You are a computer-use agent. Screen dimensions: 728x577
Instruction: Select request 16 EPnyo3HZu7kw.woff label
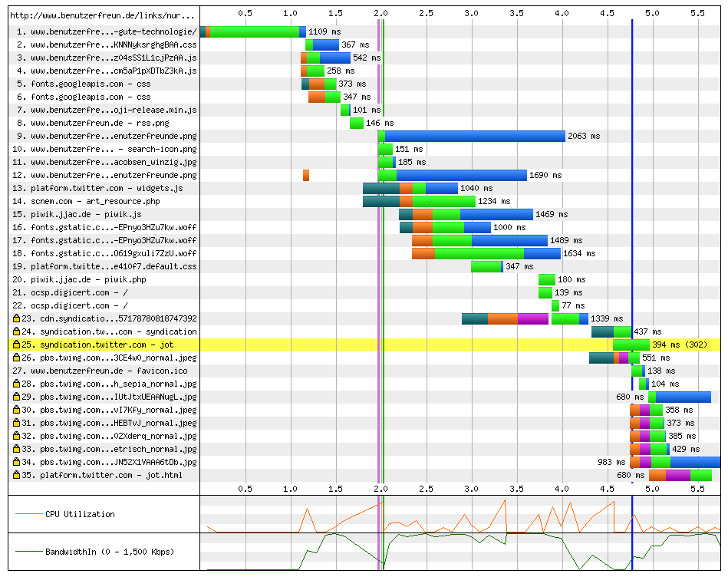click(x=104, y=227)
